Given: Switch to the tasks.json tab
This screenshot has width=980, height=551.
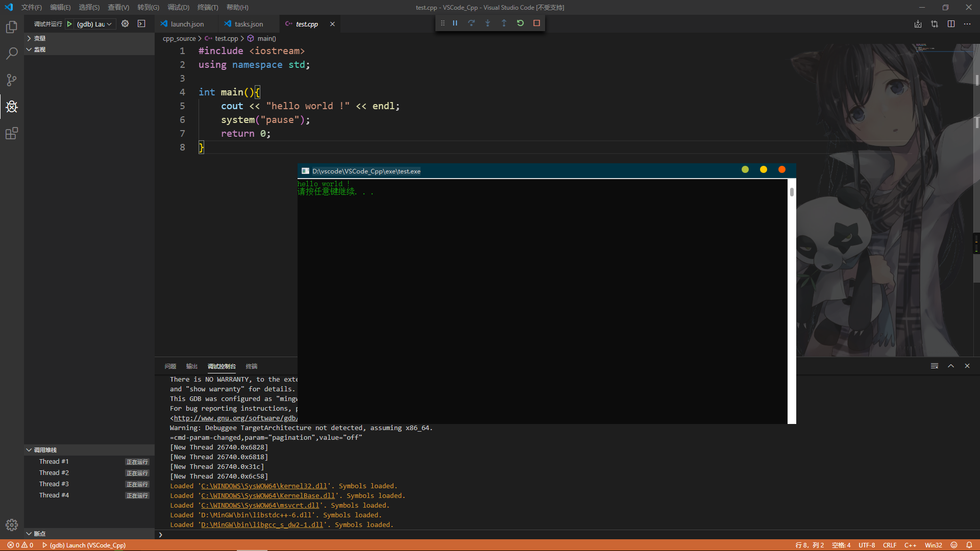Looking at the screenshot, I should [x=249, y=24].
